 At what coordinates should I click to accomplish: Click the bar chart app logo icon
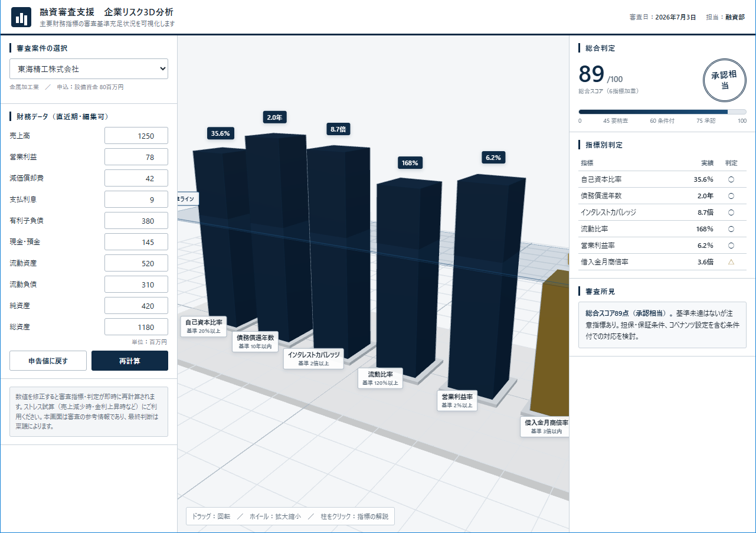tap(21, 17)
